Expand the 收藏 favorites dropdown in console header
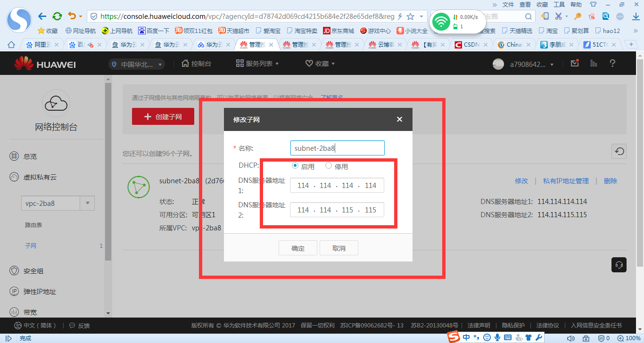The width and height of the screenshot is (644, 343). [x=320, y=63]
